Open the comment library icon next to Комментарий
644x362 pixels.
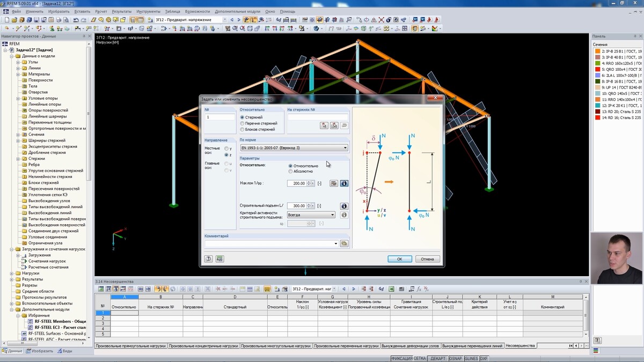(344, 243)
